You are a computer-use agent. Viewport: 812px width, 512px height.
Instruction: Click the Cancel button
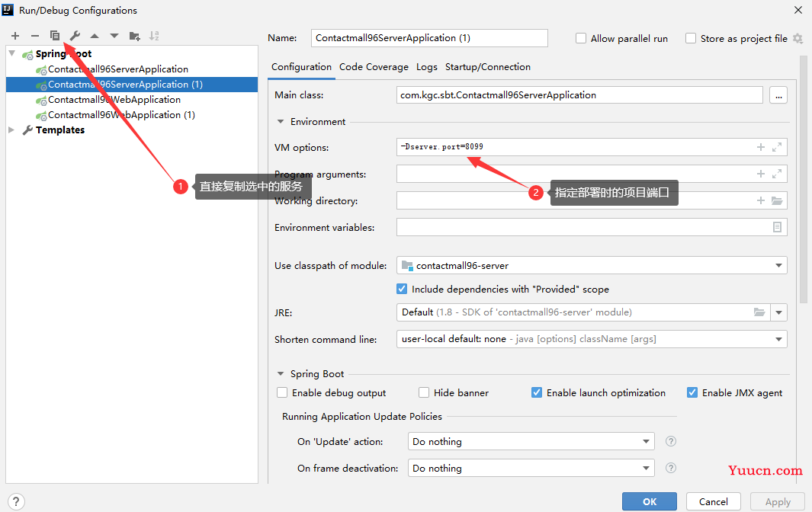click(x=713, y=501)
